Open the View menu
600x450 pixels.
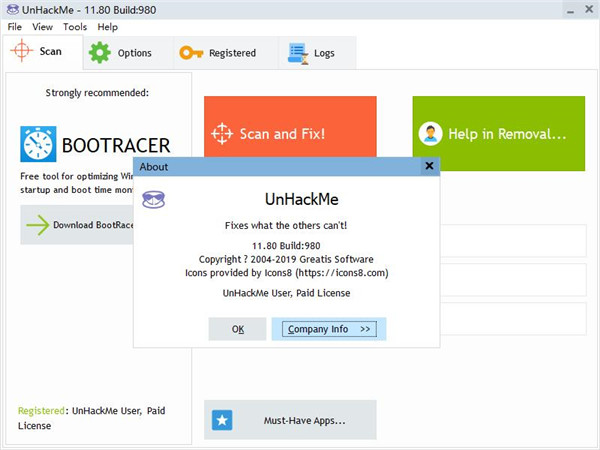pyautogui.click(x=42, y=27)
